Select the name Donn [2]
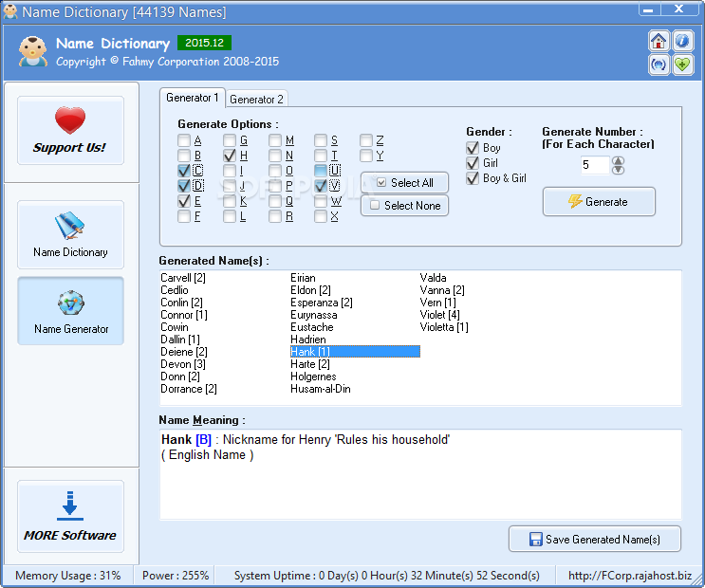Screen dimensions: 705x588 [180, 377]
